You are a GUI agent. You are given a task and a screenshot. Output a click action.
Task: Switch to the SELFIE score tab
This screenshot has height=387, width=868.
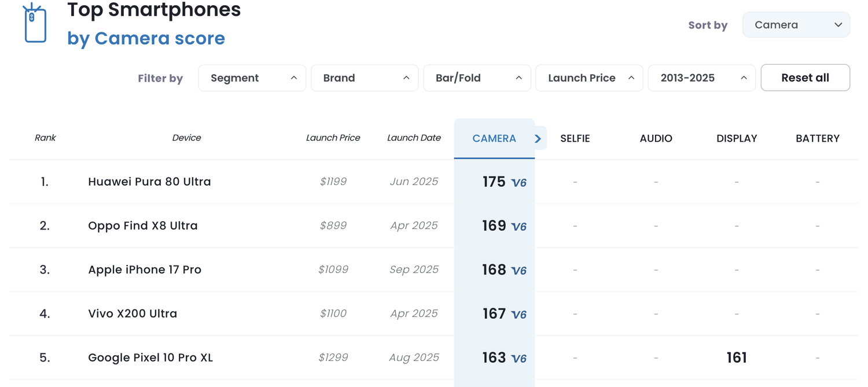575,138
